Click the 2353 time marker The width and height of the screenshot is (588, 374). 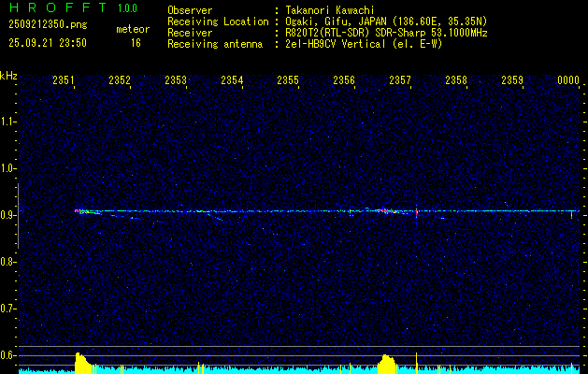point(176,80)
